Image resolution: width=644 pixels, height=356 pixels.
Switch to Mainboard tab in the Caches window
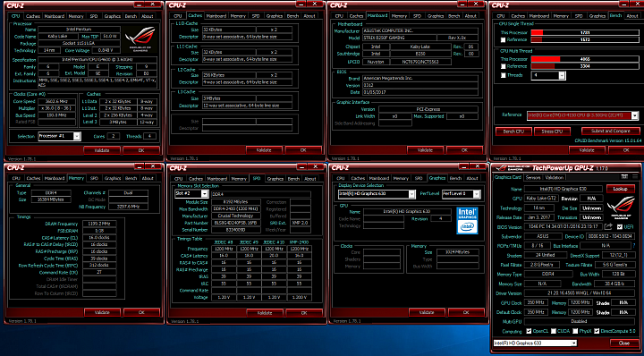coord(216,16)
